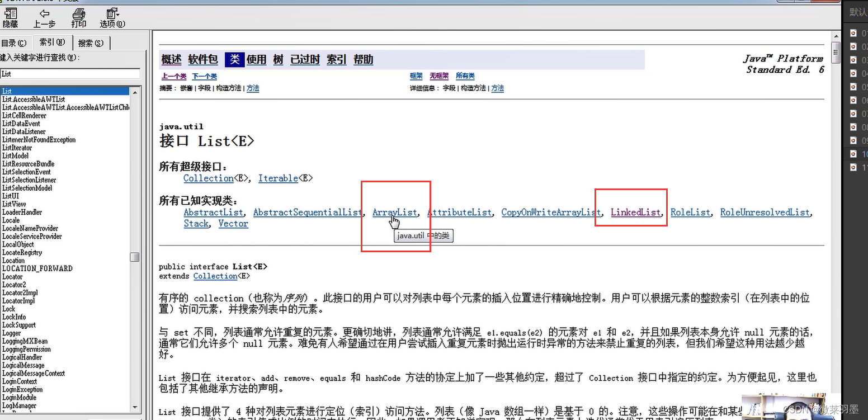The height and width of the screenshot is (420, 868).
Task: Select List.AccessibleAWTList in the index
Action: click(x=34, y=100)
